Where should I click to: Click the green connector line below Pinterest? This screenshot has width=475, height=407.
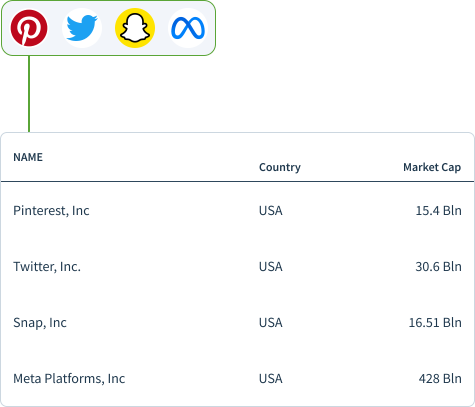[29, 94]
